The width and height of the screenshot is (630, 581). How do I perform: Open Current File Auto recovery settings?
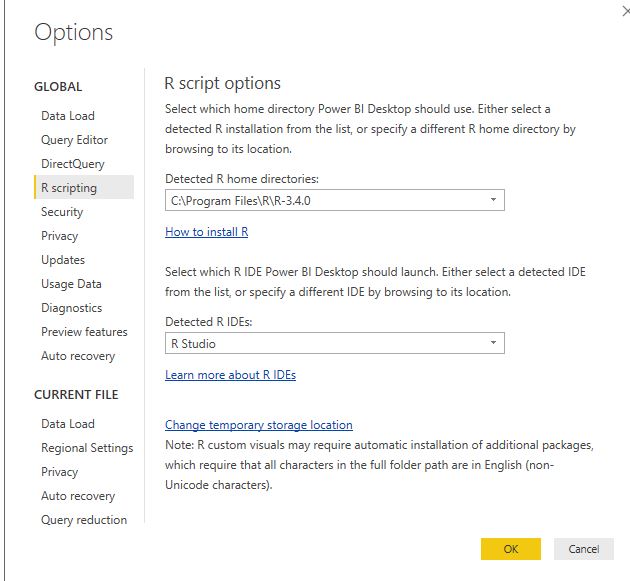pyautogui.click(x=78, y=496)
